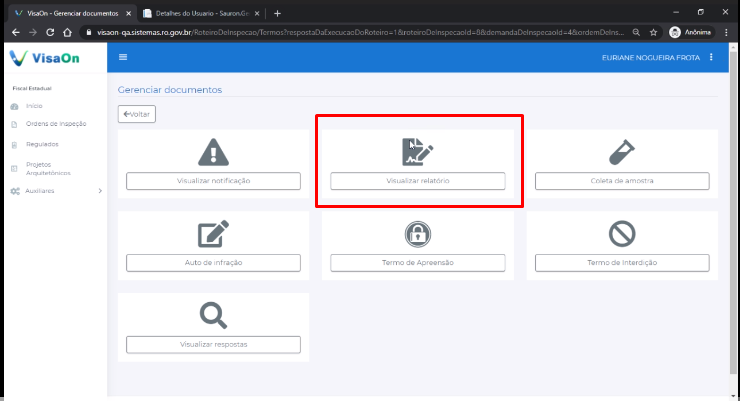Click the VisaOn logo
The width and height of the screenshot is (740, 401).
[44, 58]
